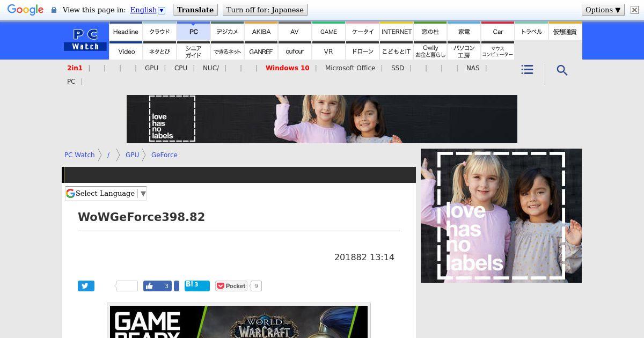Click the PC Watch logo
644x338 pixels.
(86, 40)
